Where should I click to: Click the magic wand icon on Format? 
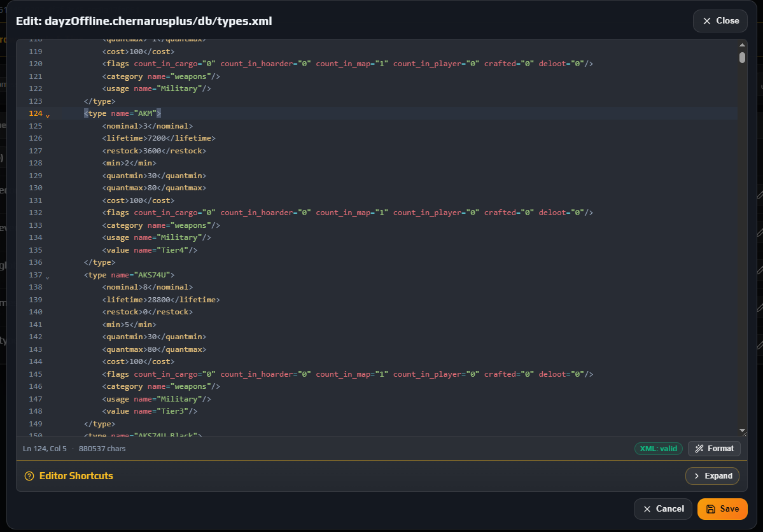pyautogui.click(x=699, y=448)
